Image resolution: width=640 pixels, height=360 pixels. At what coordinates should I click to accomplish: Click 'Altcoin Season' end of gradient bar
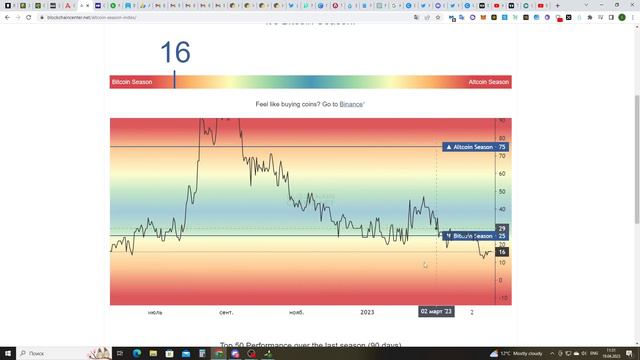(x=489, y=82)
